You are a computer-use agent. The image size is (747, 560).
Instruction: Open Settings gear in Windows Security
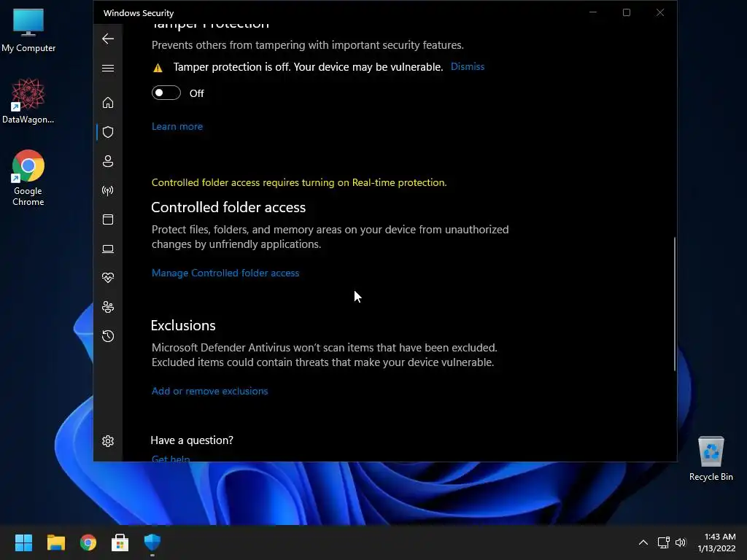point(108,441)
